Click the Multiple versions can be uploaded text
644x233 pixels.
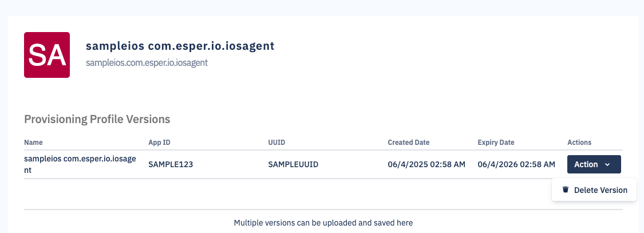click(323, 223)
